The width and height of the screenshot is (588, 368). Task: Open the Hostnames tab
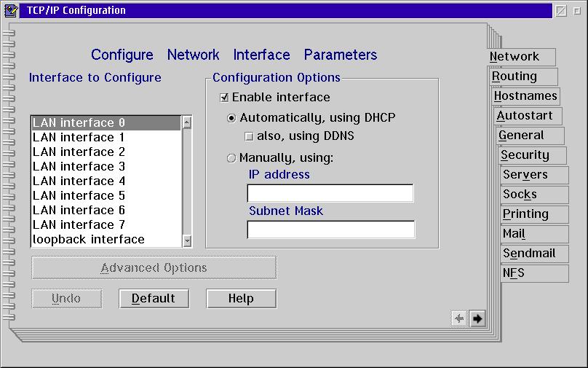(525, 96)
